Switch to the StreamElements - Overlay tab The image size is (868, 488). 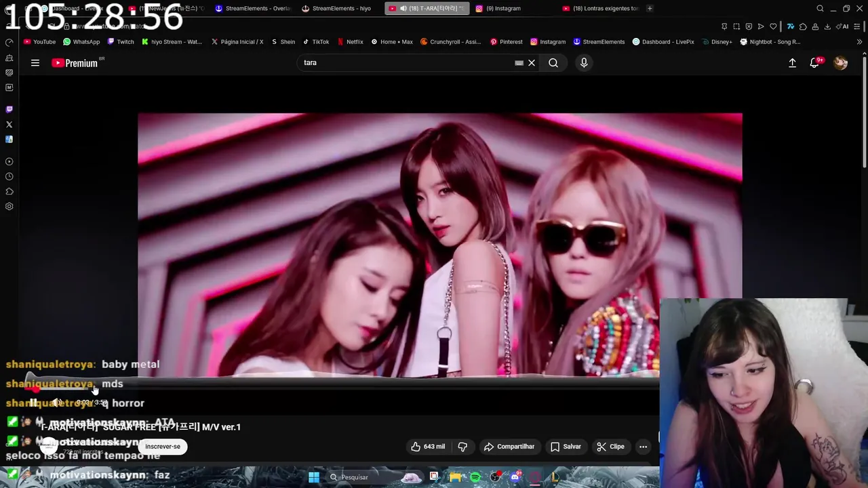pos(252,8)
